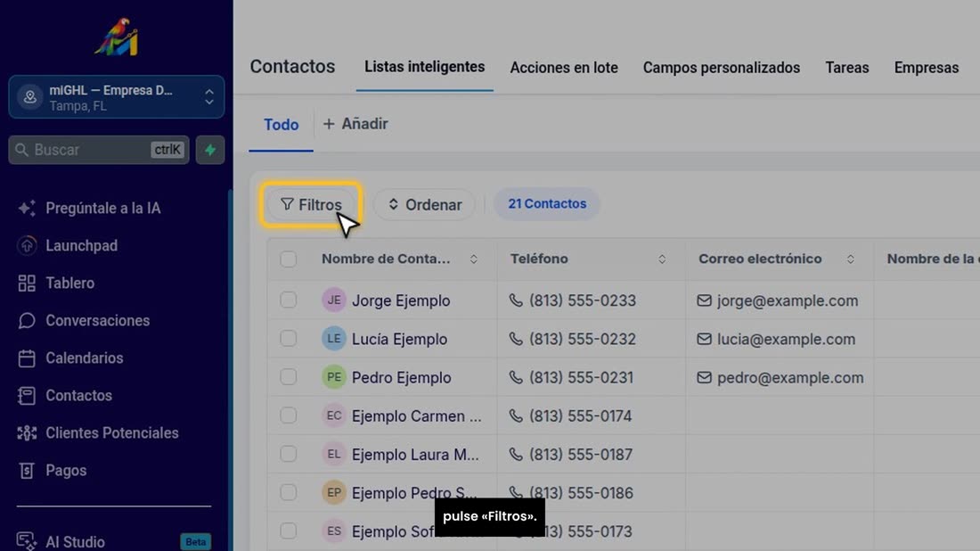Click the JE avatar for Jorge
Viewport: 980px width, 551px height.
point(334,300)
